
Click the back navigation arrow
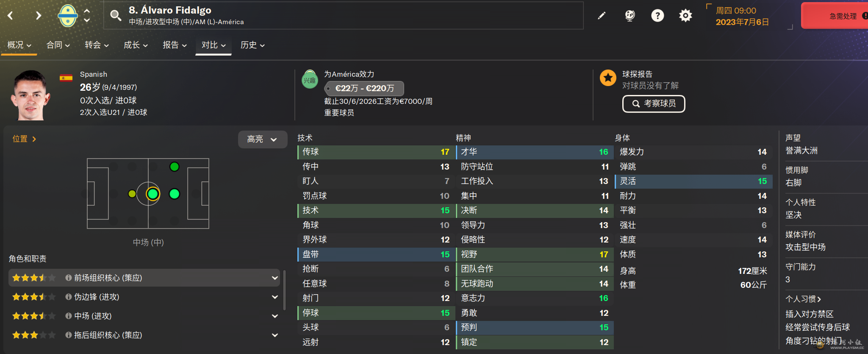tap(11, 16)
